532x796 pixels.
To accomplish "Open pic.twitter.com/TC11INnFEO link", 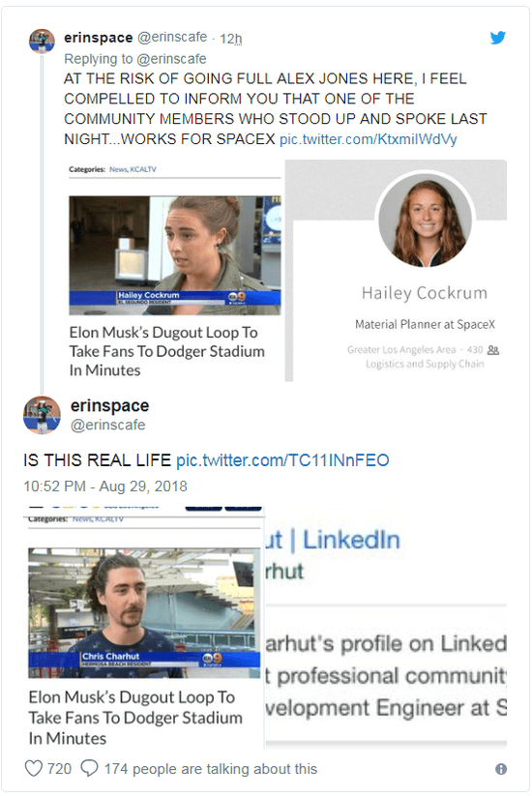I will tap(282, 460).
